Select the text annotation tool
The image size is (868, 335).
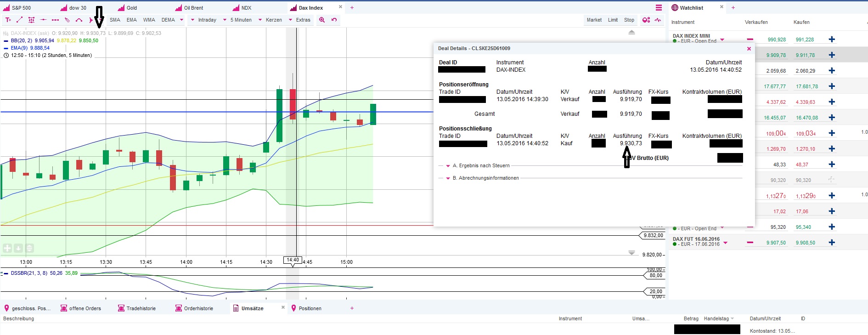(8, 20)
